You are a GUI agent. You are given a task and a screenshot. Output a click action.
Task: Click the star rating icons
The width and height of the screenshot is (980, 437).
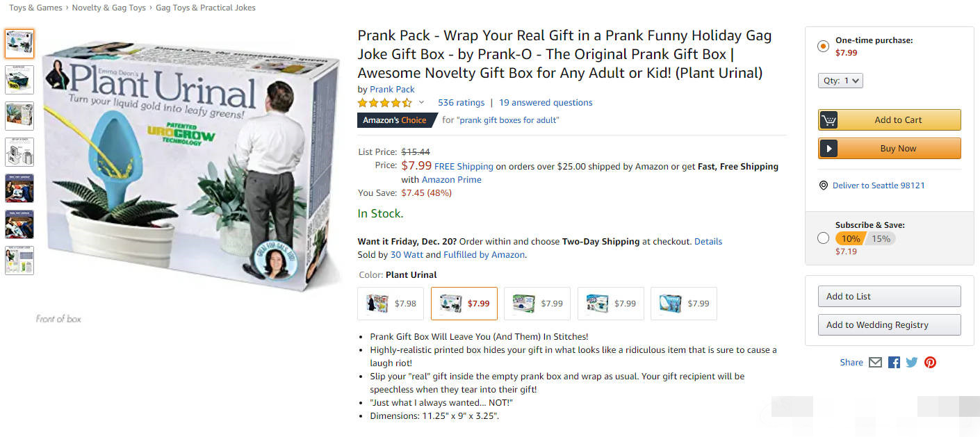coord(384,103)
